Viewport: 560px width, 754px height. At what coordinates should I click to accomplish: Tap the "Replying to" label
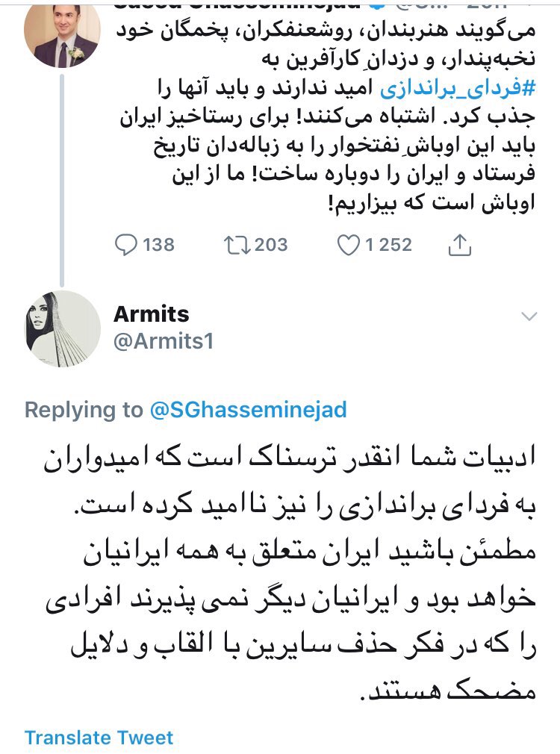click(x=84, y=410)
